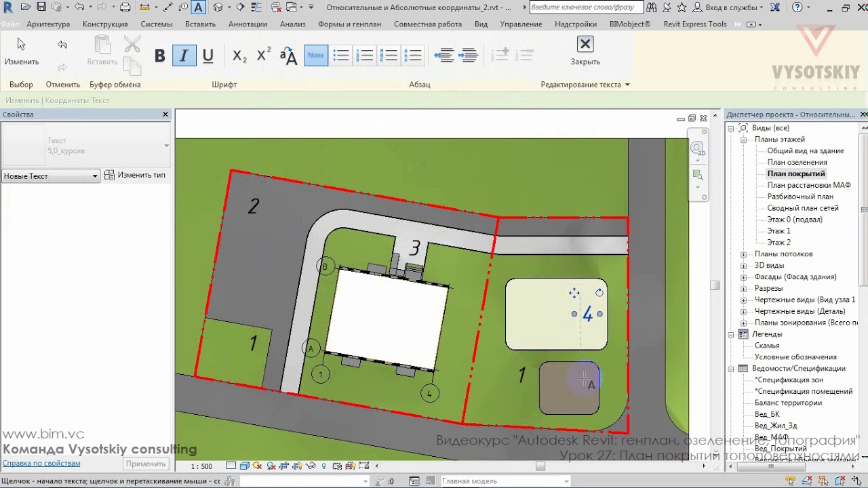Collapse the Легенды tree node

click(732, 334)
